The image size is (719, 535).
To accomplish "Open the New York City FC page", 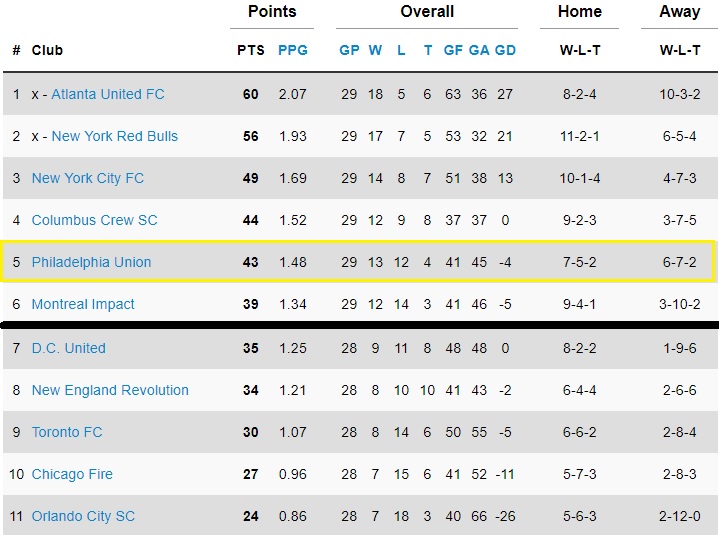I will pos(88,178).
